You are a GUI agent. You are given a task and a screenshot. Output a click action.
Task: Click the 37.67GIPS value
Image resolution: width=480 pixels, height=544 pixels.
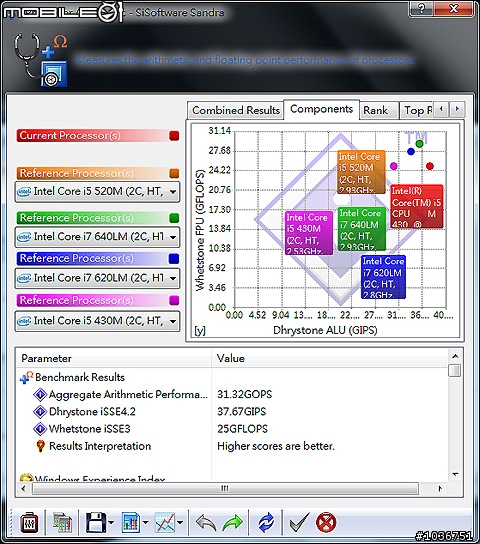(241, 412)
